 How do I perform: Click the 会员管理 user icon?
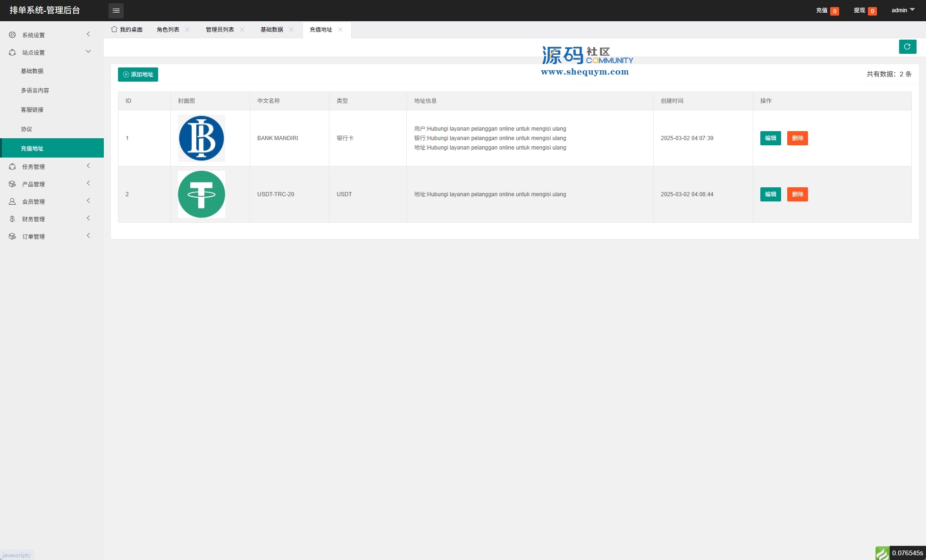click(x=12, y=201)
